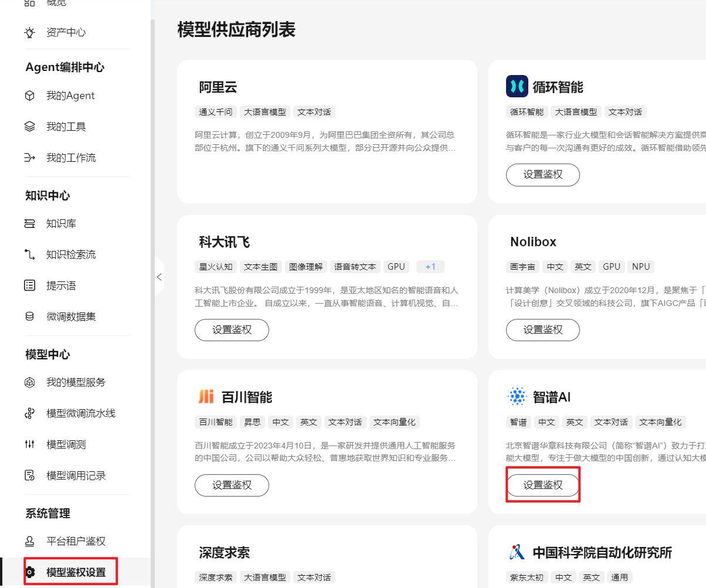
Task: Navigate to 我的工作流
Action: pyautogui.click(x=71, y=158)
